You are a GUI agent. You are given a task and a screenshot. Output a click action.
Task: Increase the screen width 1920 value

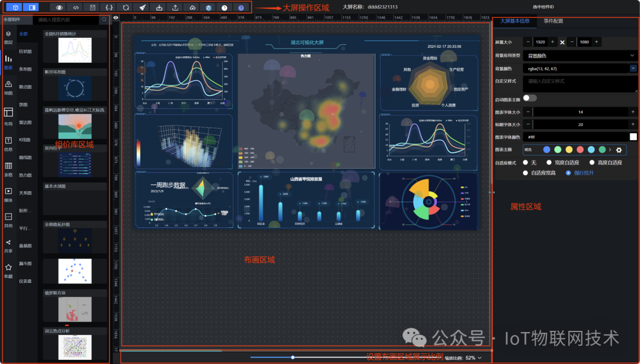coord(553,42)
